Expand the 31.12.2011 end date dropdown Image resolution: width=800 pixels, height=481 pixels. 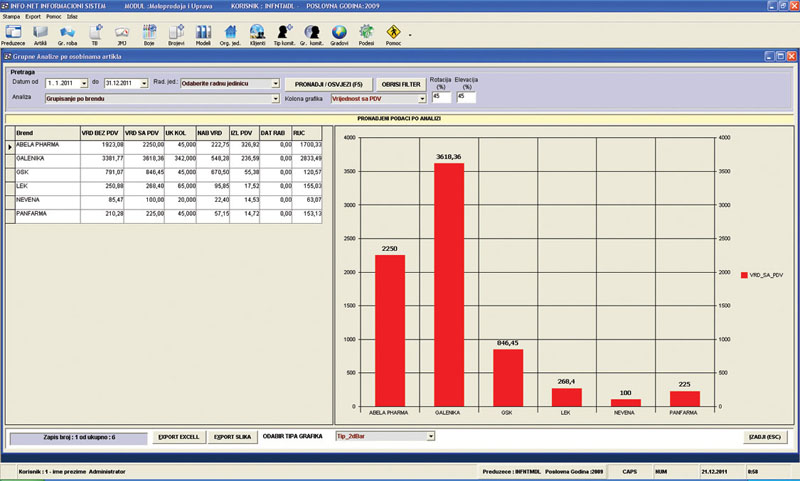[x=144, y=83]
